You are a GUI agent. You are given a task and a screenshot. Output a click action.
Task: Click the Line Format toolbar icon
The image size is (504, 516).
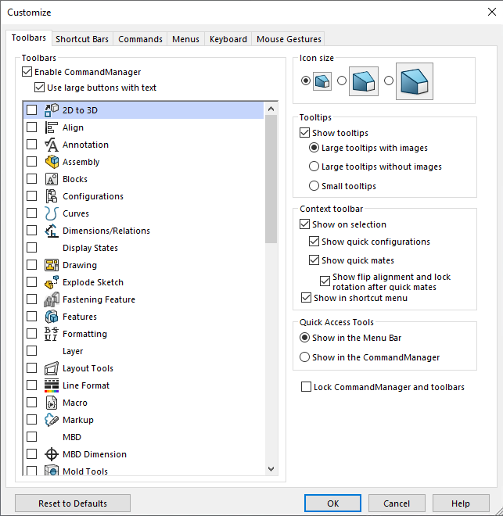pyautogui.click(x=52, y=386)
